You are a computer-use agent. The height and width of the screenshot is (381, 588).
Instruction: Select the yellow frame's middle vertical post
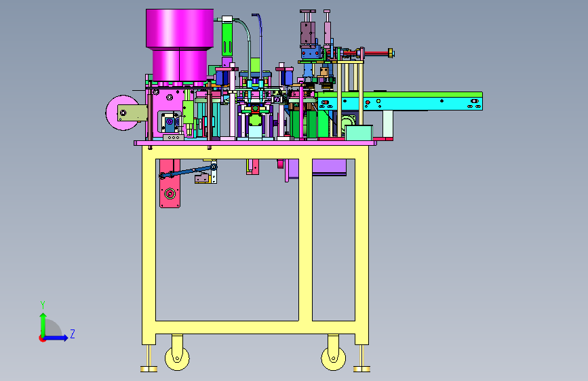(x=305, y=240)
